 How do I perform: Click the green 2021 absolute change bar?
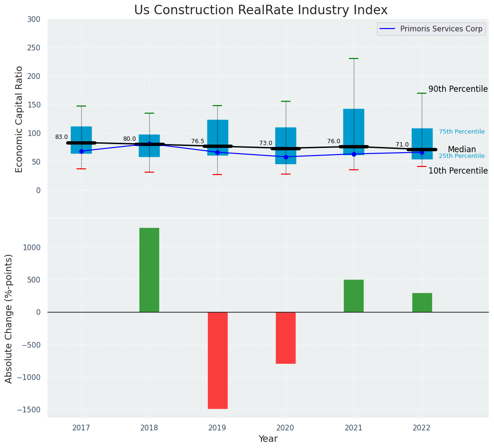coord(354,296)
